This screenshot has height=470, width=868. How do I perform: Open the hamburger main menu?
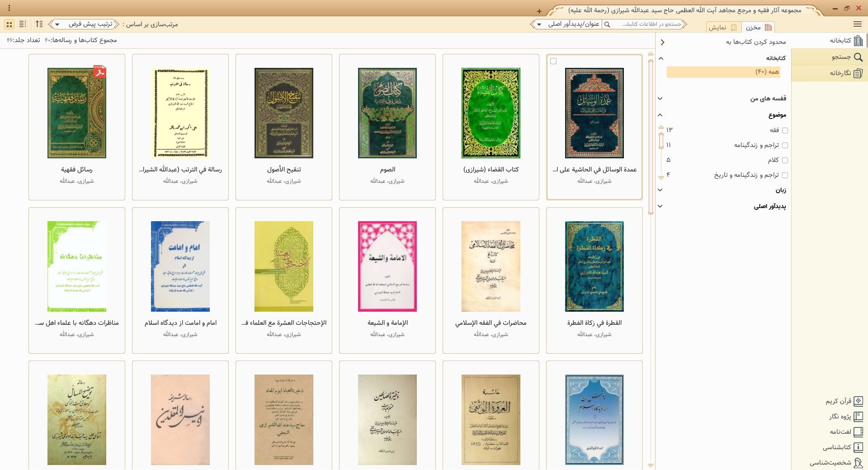click(857, 24)
